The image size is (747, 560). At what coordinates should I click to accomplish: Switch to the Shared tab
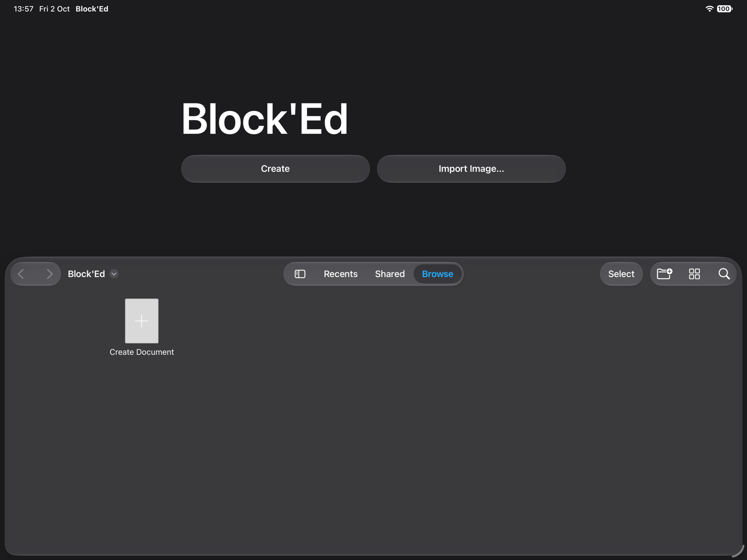coord(390,274)
